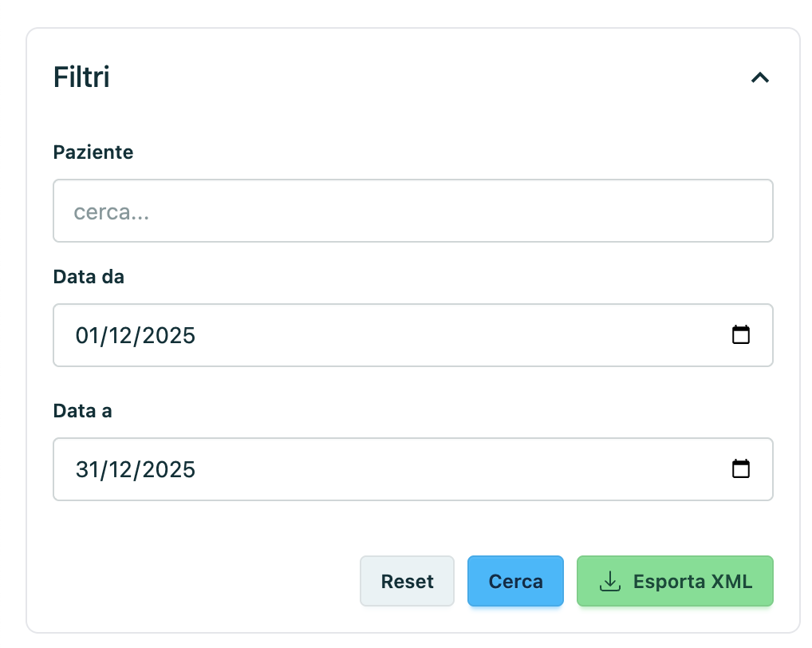Select the Data da value 01/12/2025

coord(136,335)
